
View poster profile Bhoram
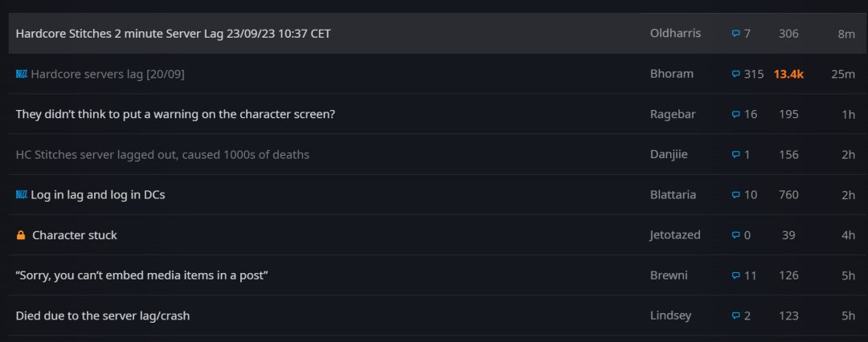tap(671, 74)
